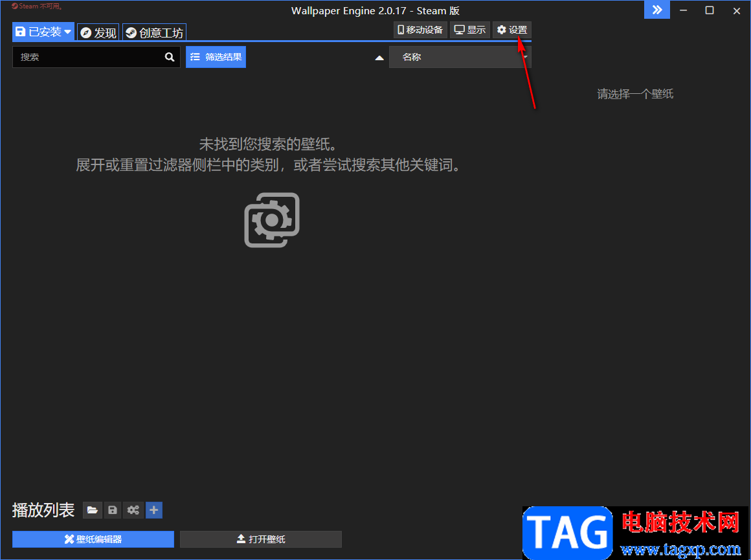The height and width of the screenshot is (560, 751).
Task: Maximize the Wallpaper Engine window
Action: (x=710, y=10)
